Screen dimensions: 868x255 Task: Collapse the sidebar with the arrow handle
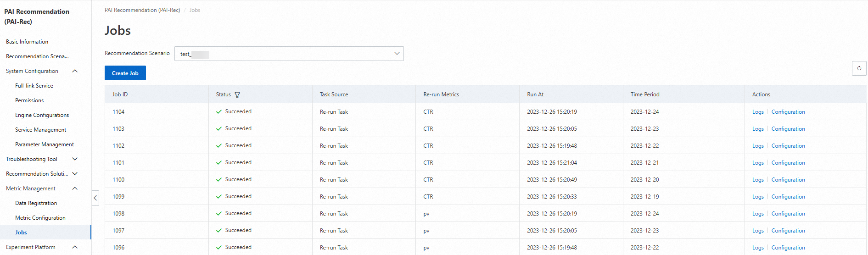pos(95,198)
